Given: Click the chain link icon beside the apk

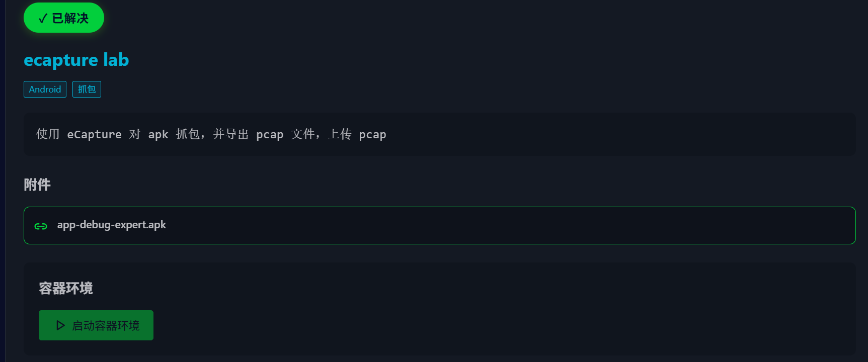Looking at the screenshot, I should (x=41, y=226).
